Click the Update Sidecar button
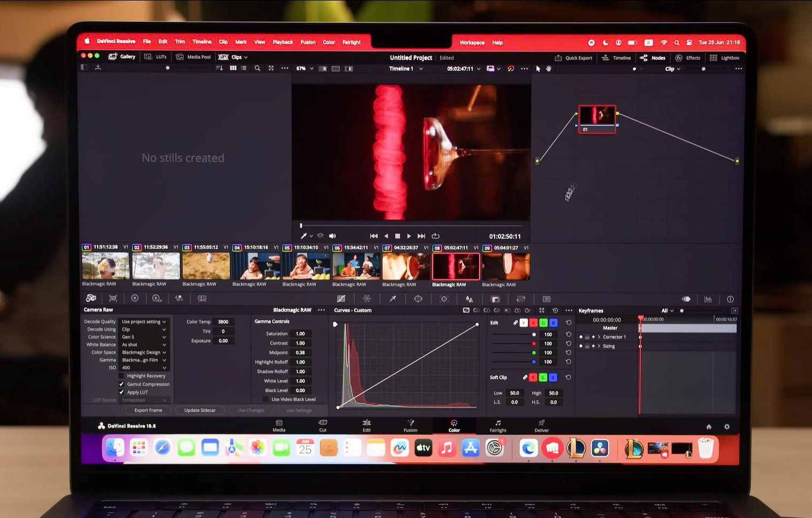812x518 pixels. click(200, 410)
